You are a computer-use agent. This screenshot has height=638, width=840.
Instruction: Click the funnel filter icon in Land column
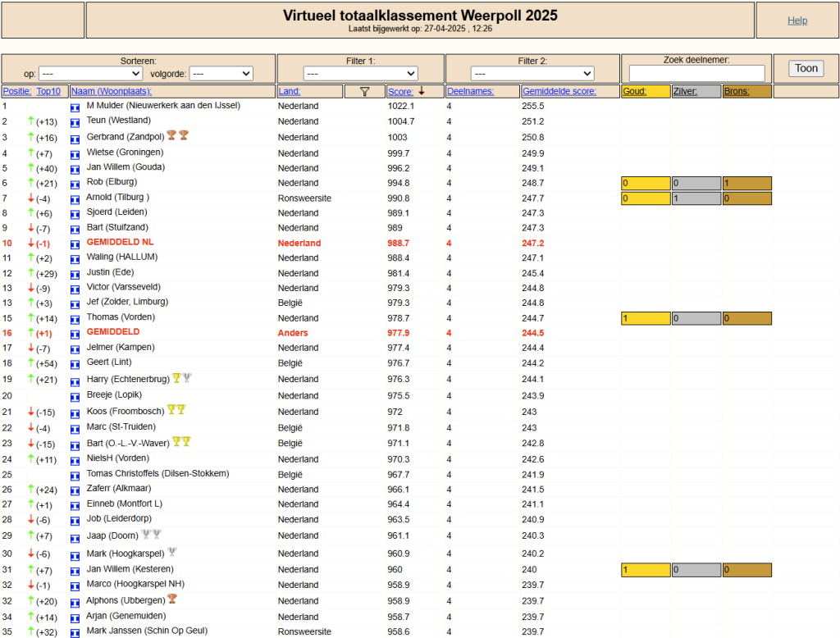click(365, 92)
